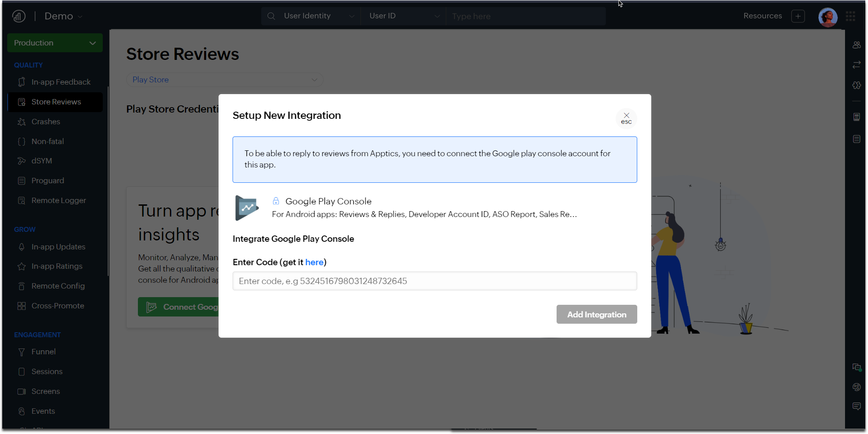Open In-app Ratings in sidebar

(55, 266)
